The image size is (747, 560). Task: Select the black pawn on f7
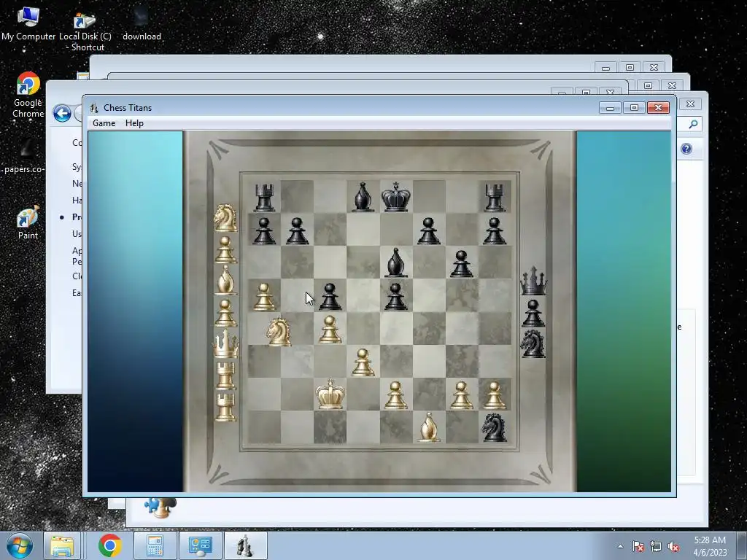coord(429,231)
